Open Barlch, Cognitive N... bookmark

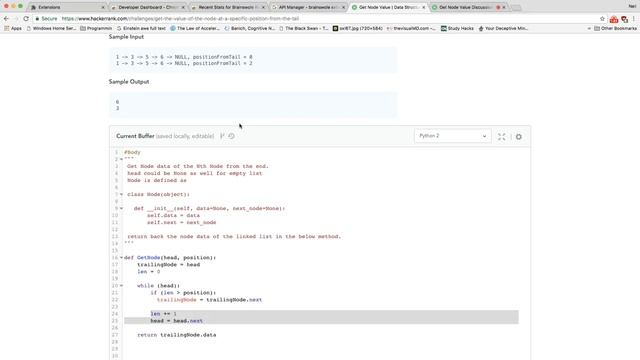tap(250, 29)
